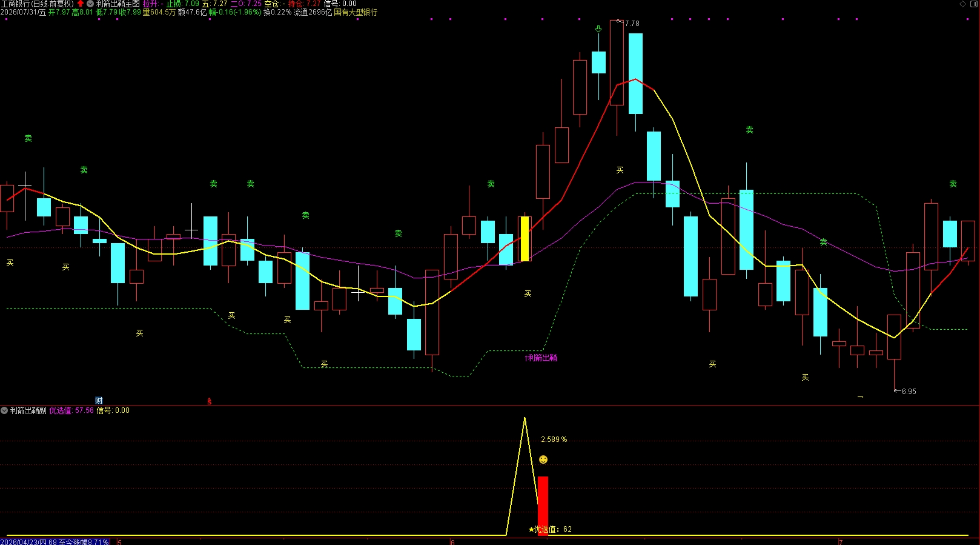
Task: Open the 利箭出鞘副 indicator dropdown arrow
Action: click(x=4, y=410)
